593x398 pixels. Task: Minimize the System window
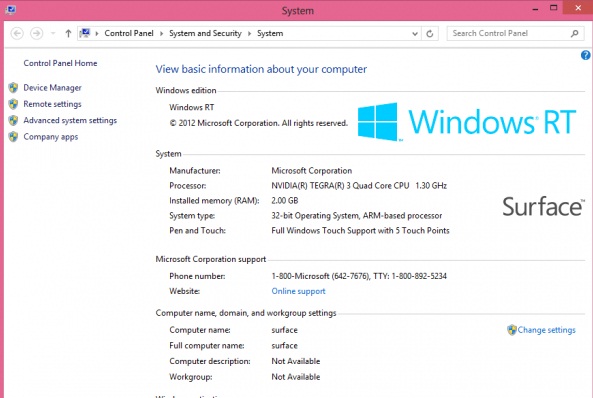point(535,9)
